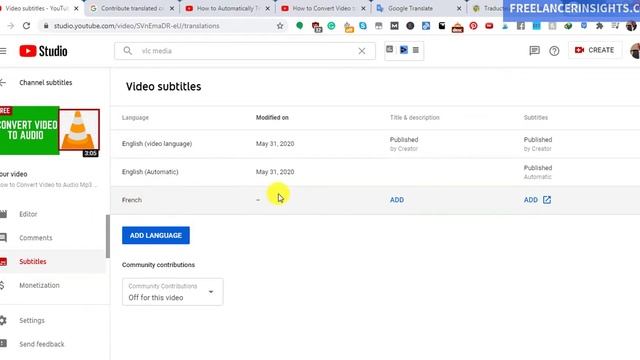640x360 pixels.
Task: Click the Published Automatic subtitles cell
Action: click(x=538, y=172)
